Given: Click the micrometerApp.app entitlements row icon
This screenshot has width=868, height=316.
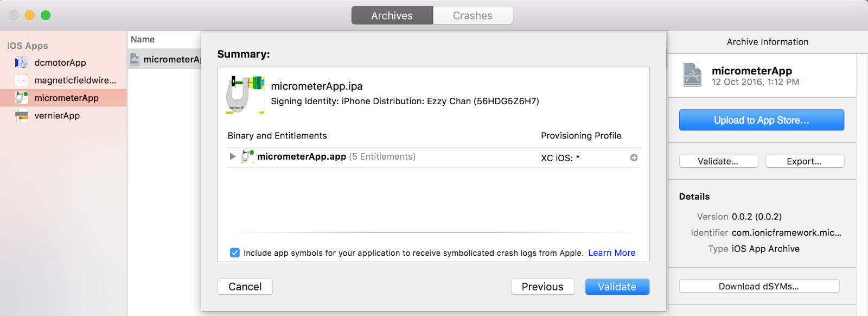Looking at the screenshot, I should point(247,157).
